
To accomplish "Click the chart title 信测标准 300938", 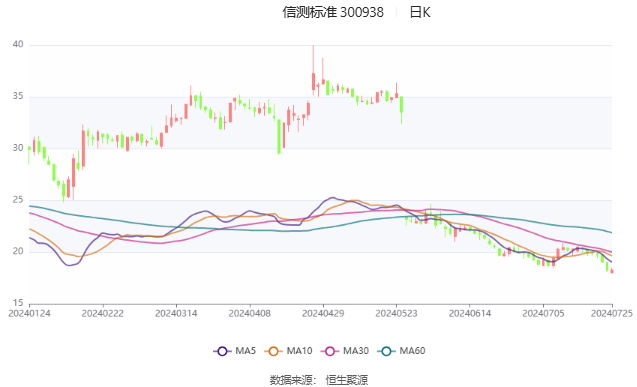I will [333, 12].
